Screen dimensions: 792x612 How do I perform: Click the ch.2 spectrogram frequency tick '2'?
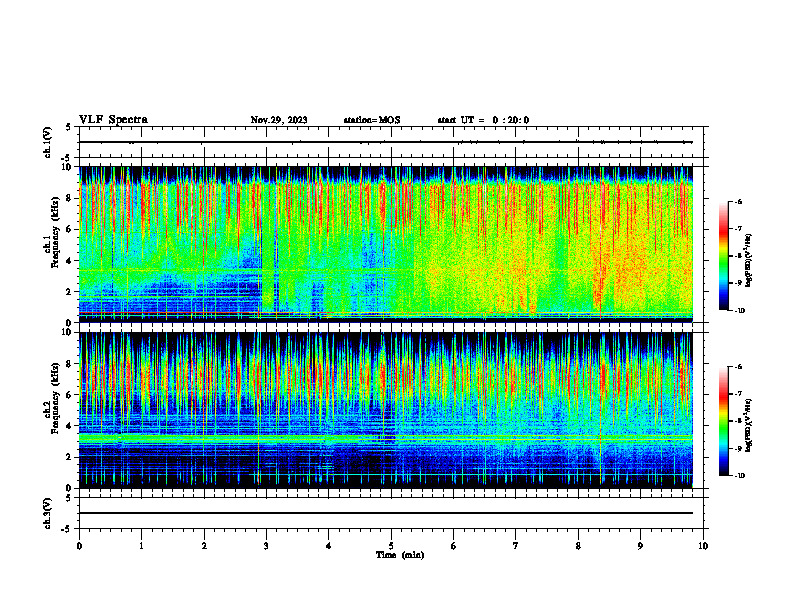tap(69, 457)
